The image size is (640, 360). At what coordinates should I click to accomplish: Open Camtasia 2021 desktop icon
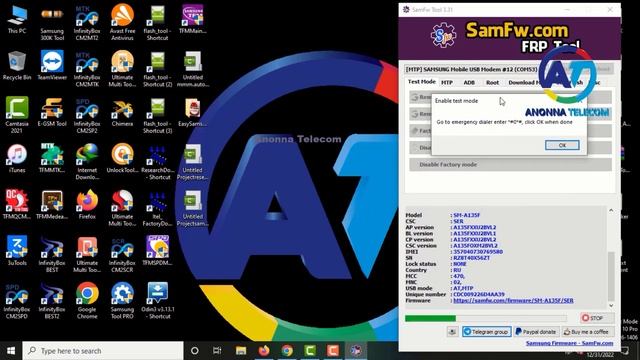tap(17, 115)
